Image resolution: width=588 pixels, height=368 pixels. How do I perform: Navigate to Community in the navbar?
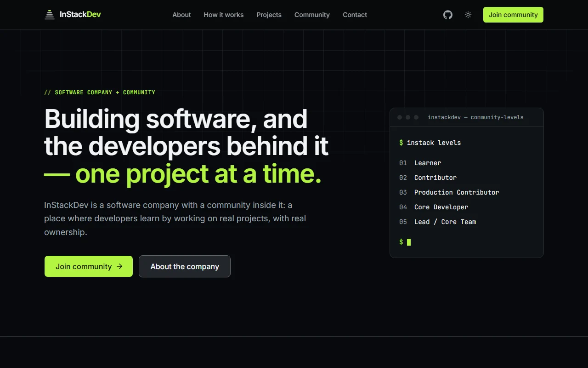pyautogui.click(x=312, y=15)
